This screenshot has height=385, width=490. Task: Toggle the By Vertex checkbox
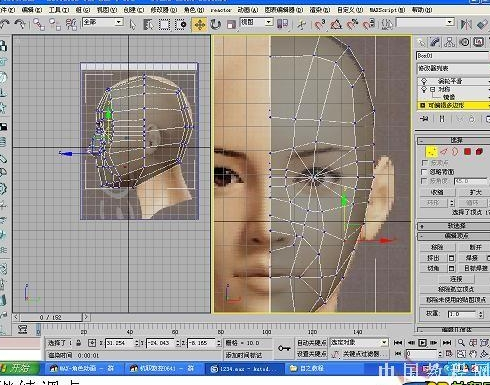coord(424,163)
